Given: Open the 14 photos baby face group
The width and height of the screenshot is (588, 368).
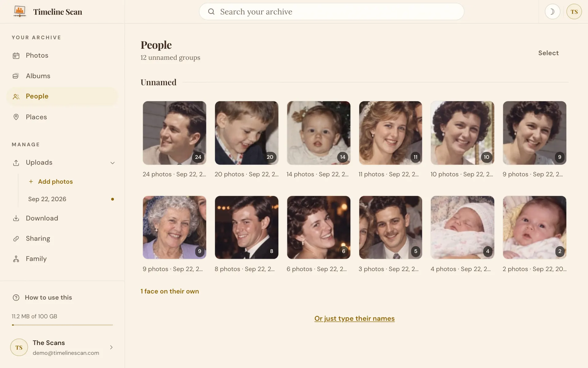Looking at the screenshot, I should point(318,133).
